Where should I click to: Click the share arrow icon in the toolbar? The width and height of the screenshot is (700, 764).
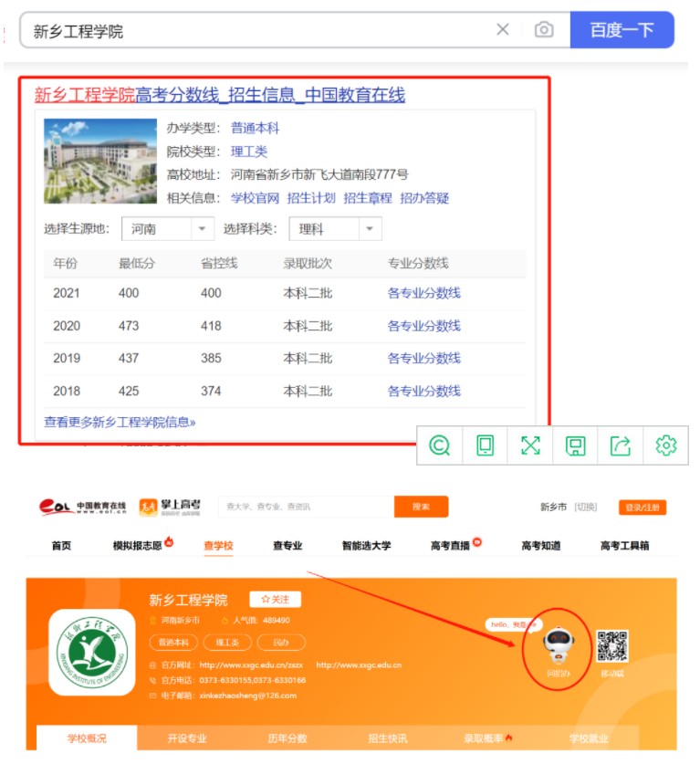point(621,445)
